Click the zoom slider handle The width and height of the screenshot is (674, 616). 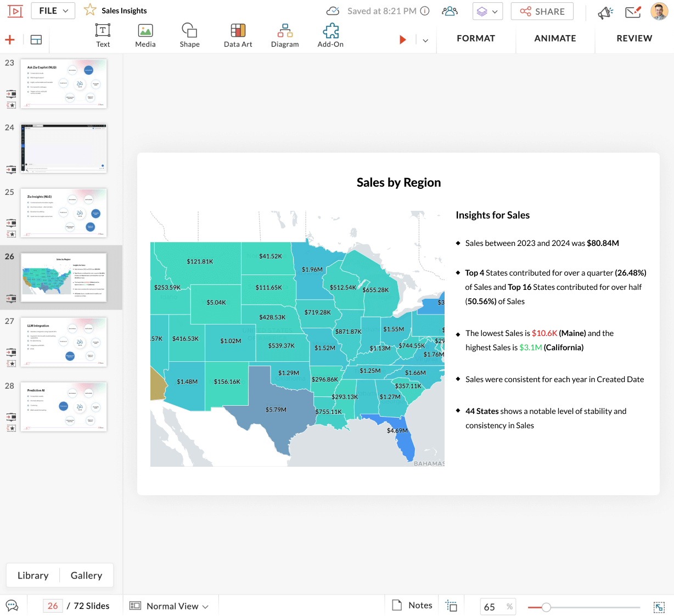[x=546, y=607]
